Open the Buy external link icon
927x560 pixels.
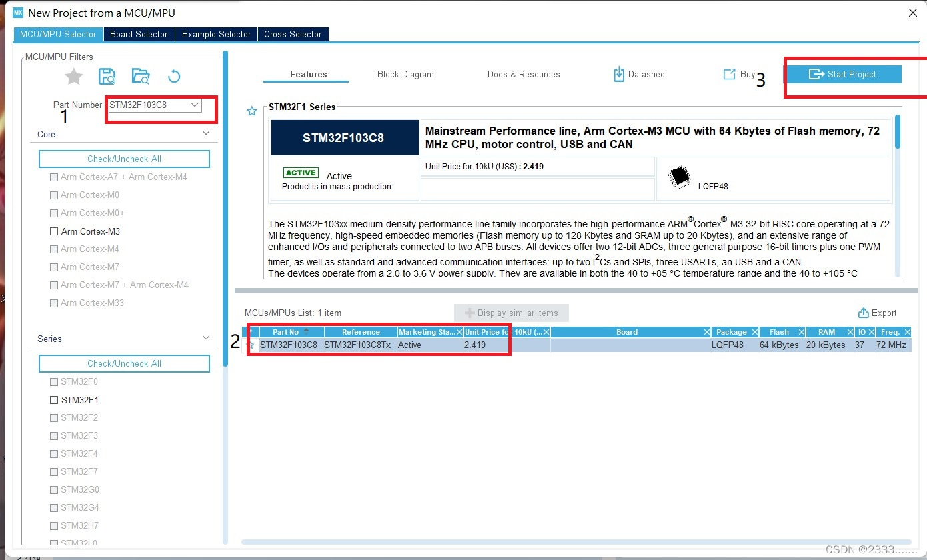coord(730,74)
